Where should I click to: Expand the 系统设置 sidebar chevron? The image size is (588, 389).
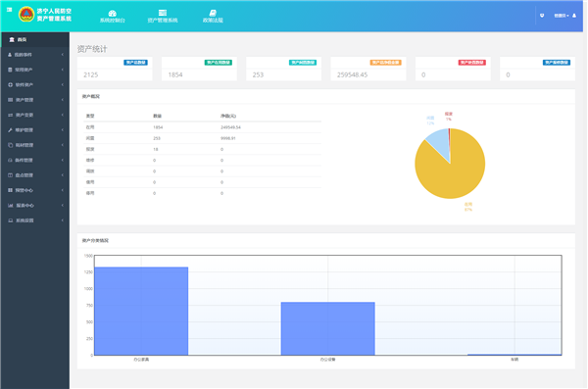pos(63,220)
